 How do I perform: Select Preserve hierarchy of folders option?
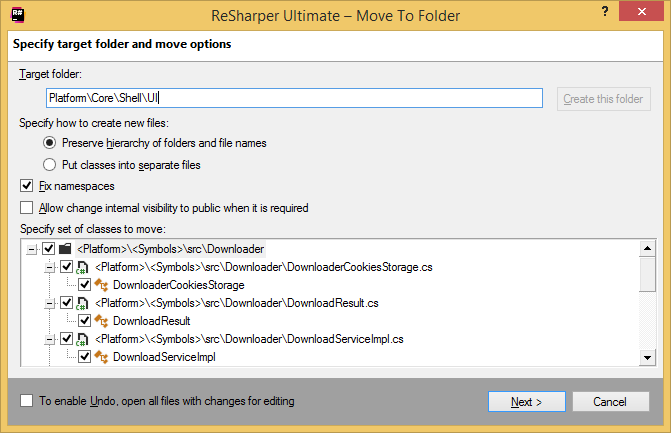[x=49, y=143]
